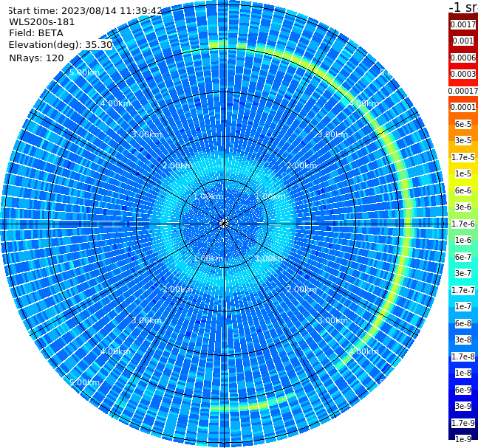Click the 3e-6 colorbar tick label
The height and width of the screenshot is (448, 478).
tap(463, 207)
